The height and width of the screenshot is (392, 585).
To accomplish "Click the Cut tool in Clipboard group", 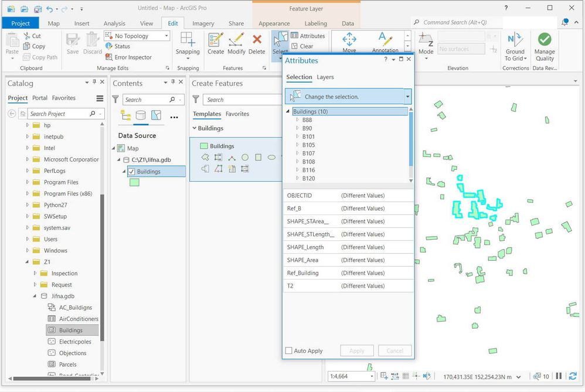I will pos(32,36).
